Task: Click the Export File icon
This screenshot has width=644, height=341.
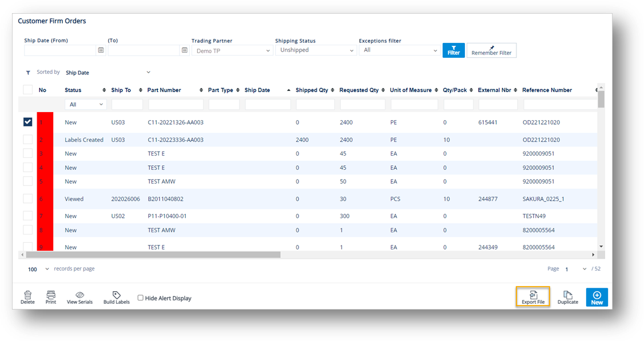Action: [533, 295]
